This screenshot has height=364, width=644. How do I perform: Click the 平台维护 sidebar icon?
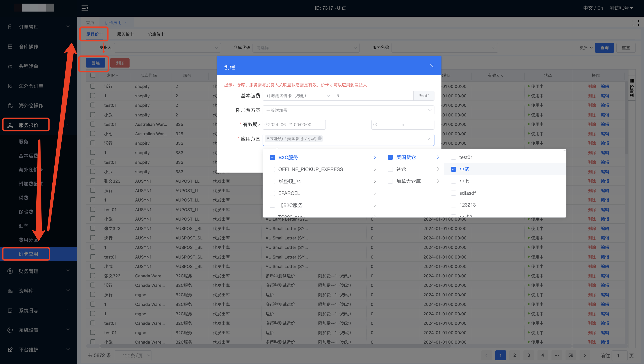[10, 350]
